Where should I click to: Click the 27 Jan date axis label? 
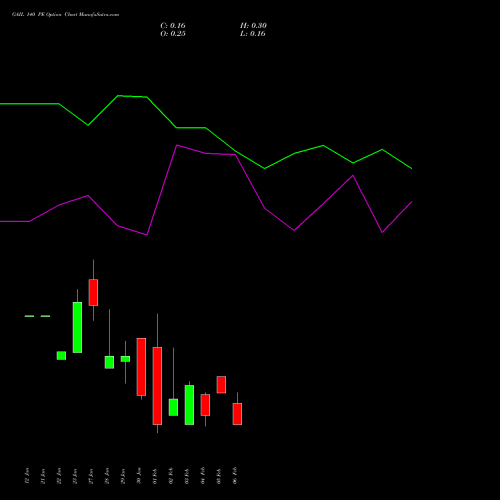tap(91, 476)
